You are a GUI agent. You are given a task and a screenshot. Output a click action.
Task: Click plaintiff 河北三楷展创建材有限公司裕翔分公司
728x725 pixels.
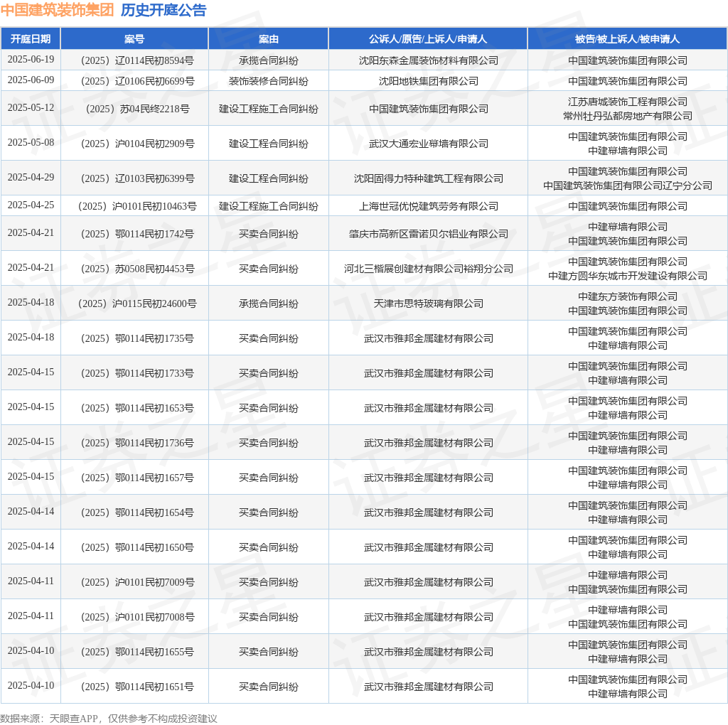click(x=428, y=269)
